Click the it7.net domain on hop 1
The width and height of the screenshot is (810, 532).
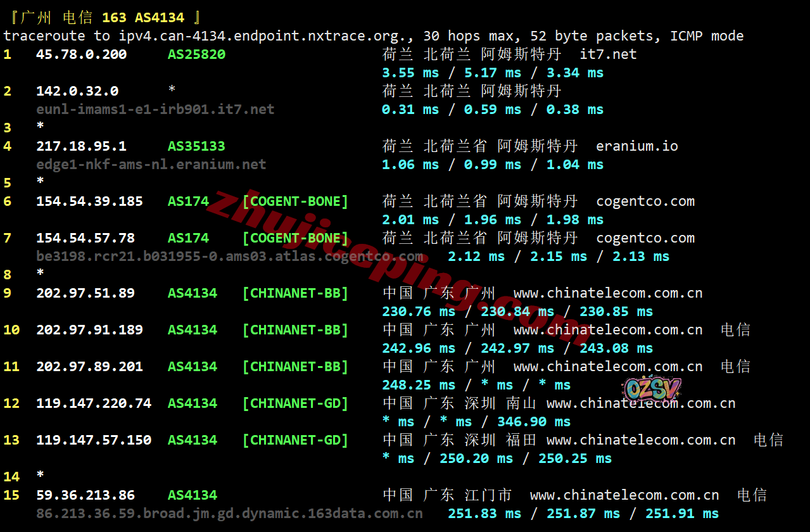[x=608, y=54]
